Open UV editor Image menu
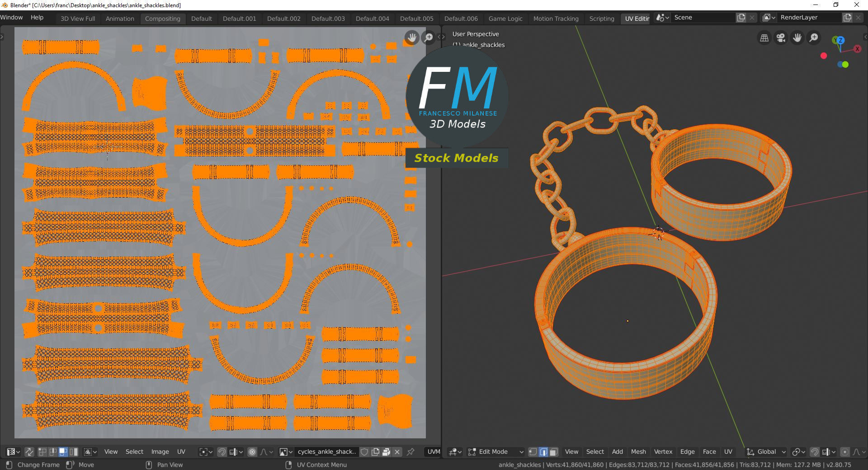The width and height of the screenshot is (868, 470). 160,451
